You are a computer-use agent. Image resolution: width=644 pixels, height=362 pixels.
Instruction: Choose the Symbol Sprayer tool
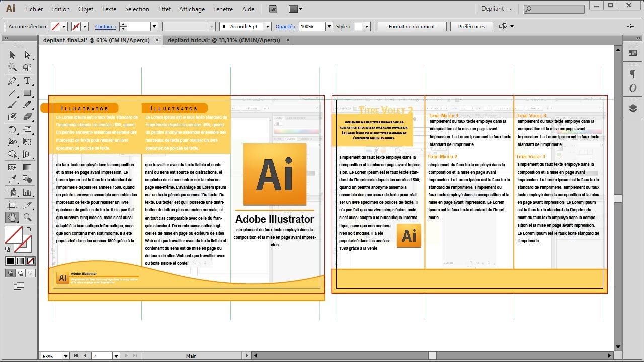(x=12, y=192)
